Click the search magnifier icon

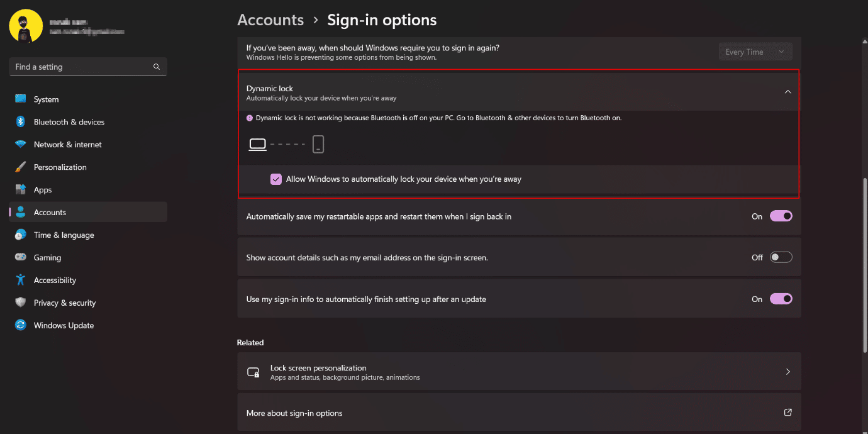157,67
